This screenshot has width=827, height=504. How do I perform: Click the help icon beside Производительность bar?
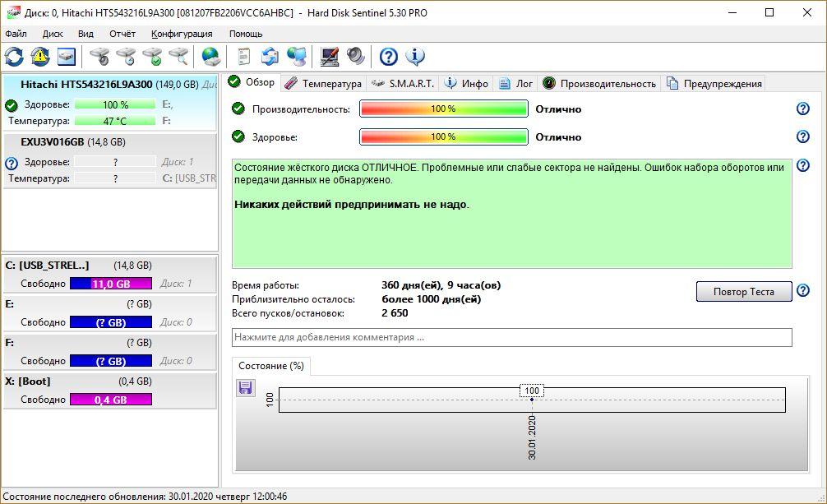(x=802, y=109)
